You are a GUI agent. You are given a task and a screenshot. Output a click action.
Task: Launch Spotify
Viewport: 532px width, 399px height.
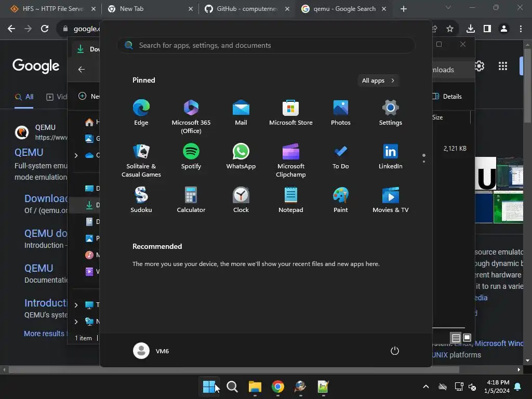[191, 156]
